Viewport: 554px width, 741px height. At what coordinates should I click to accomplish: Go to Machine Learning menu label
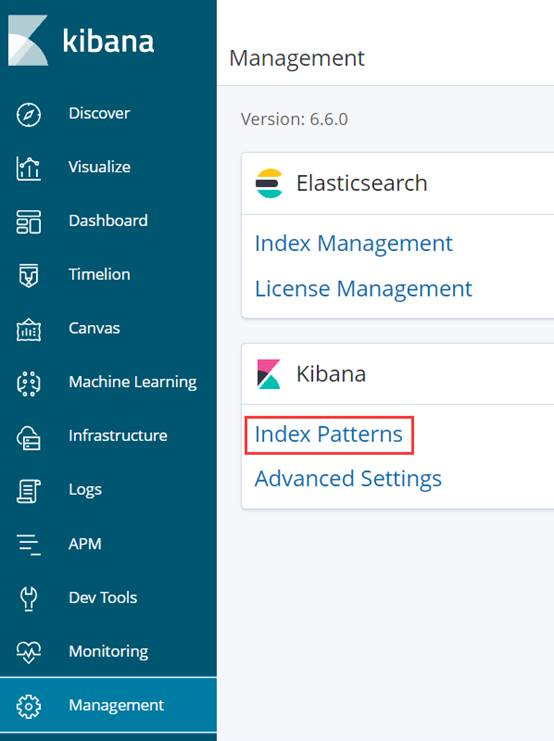[x=132, y=382]
